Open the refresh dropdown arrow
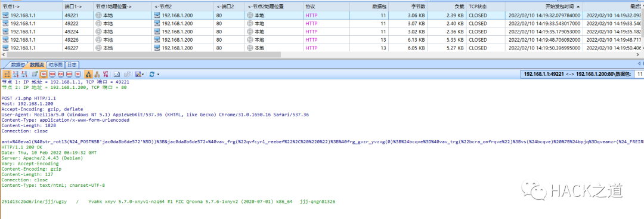Screen dimensions: 644x219 (x=158, y=75)
